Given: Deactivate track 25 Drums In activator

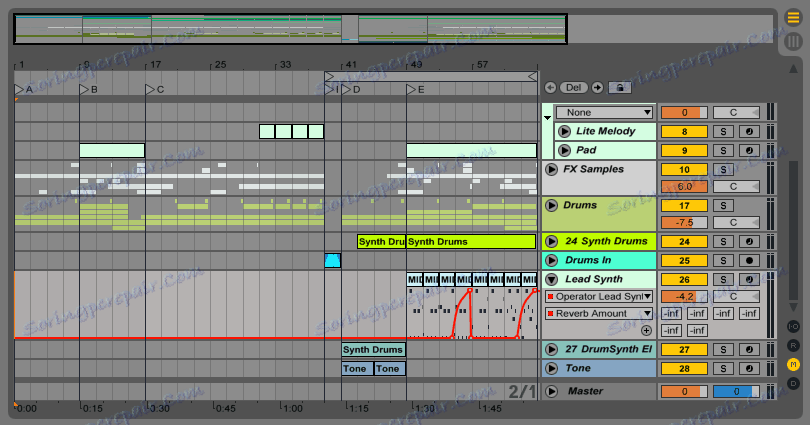Looking at the screenshot, I should [x=684, y=261].
